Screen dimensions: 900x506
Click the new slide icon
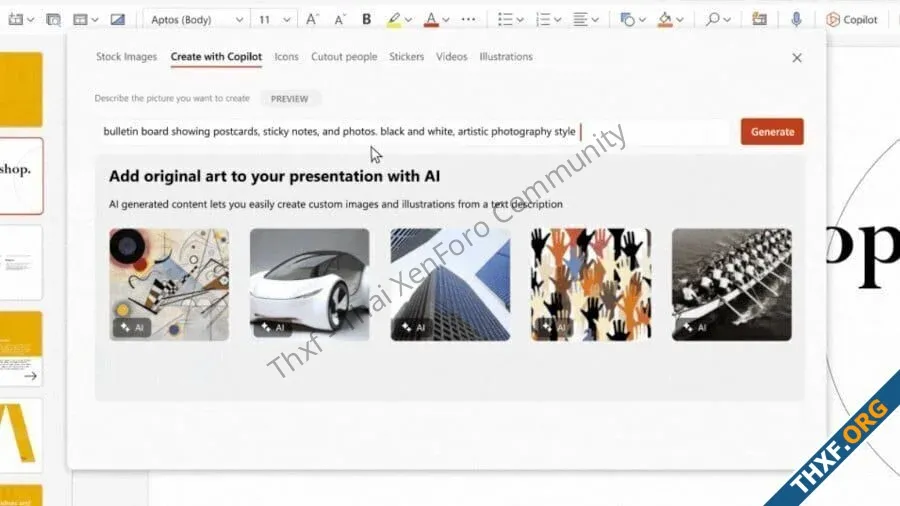15,20
